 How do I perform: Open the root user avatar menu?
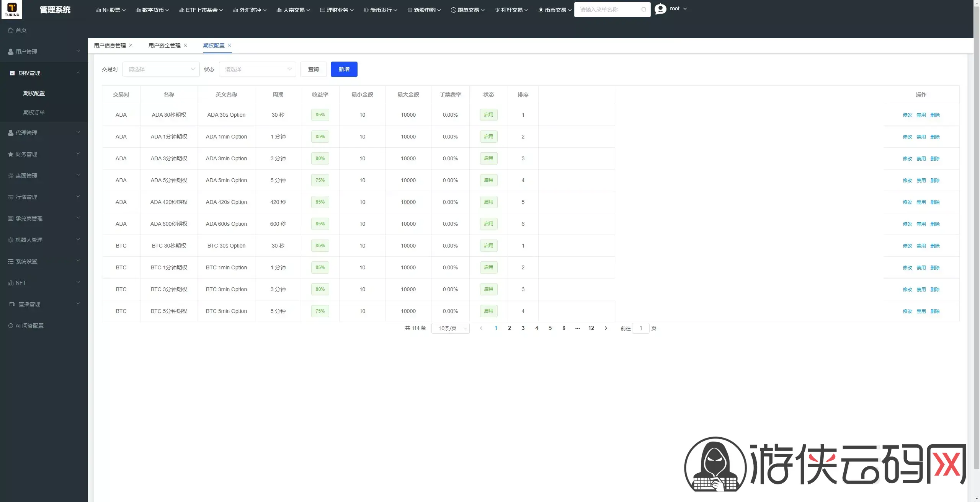click(x=660, y=9)
